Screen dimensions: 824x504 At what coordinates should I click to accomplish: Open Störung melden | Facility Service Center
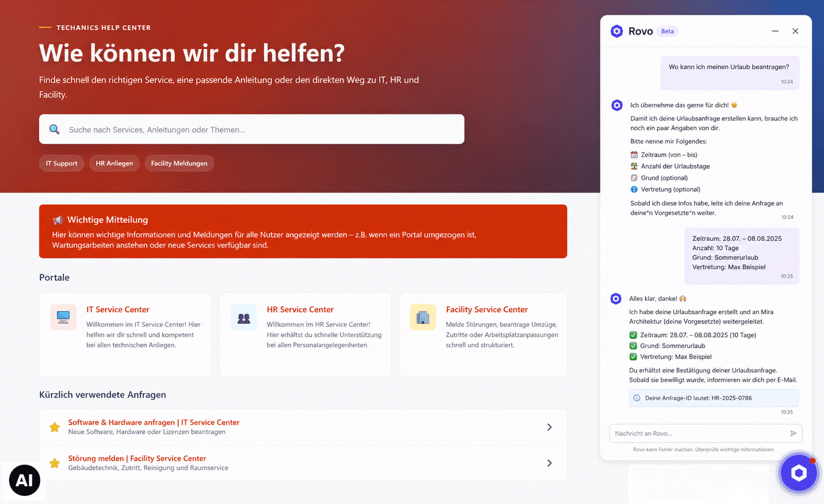tap(137, 458)
